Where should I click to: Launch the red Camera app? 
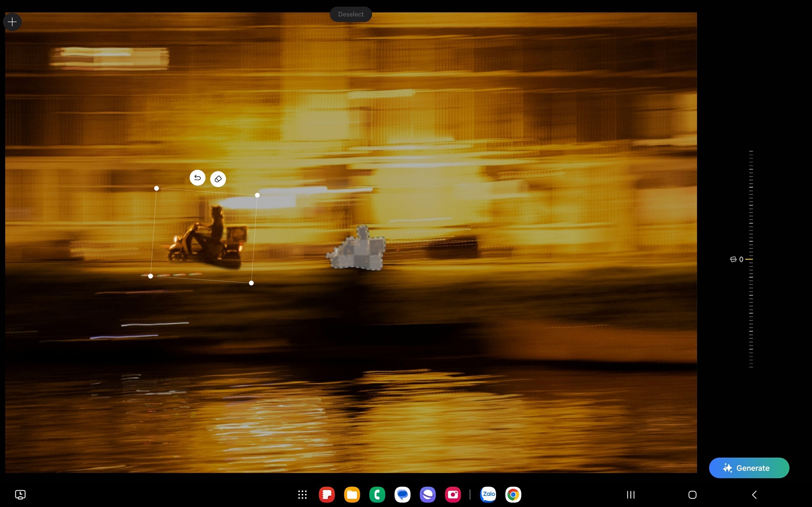[x=453, y=494]
